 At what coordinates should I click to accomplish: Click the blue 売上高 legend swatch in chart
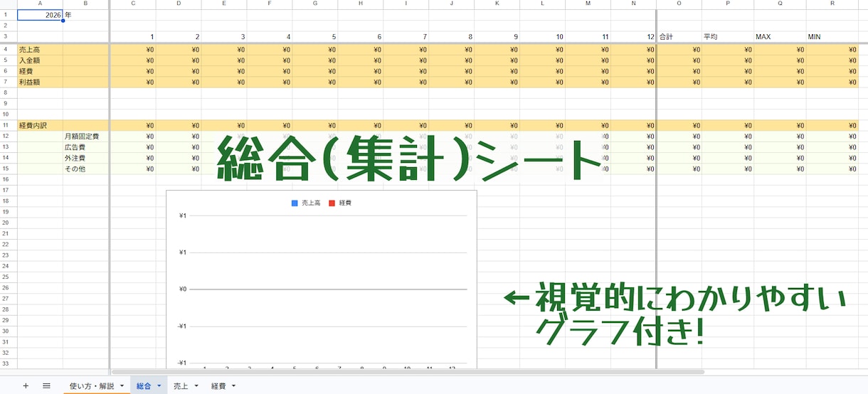point(295,203)
